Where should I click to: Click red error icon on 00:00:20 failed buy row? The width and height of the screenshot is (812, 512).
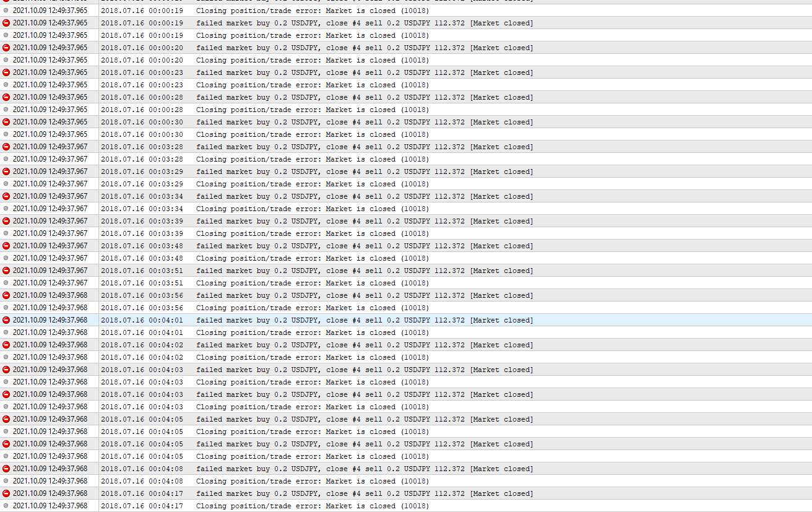(6, 48)
